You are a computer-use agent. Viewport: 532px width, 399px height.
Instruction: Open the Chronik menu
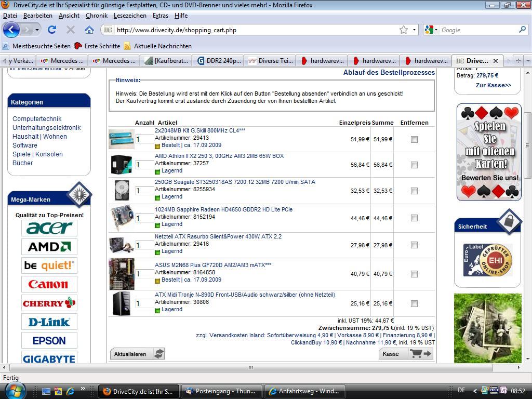96,16
